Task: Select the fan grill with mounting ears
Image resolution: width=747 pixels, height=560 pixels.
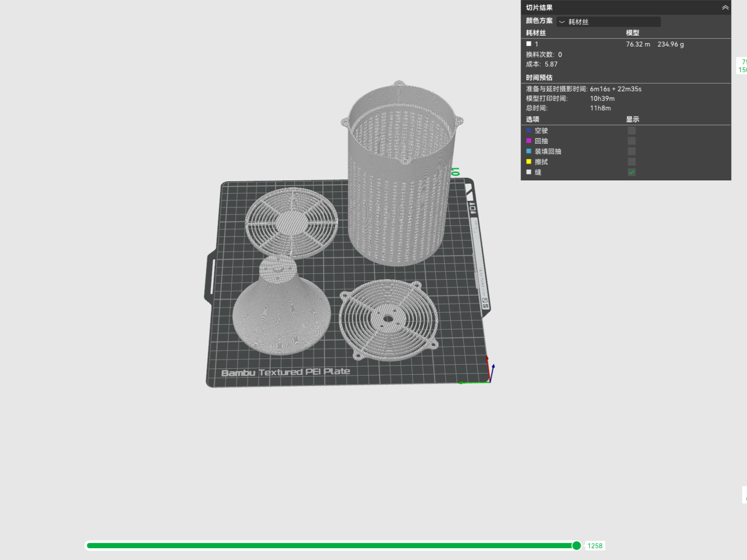Action: pos(388,319)
